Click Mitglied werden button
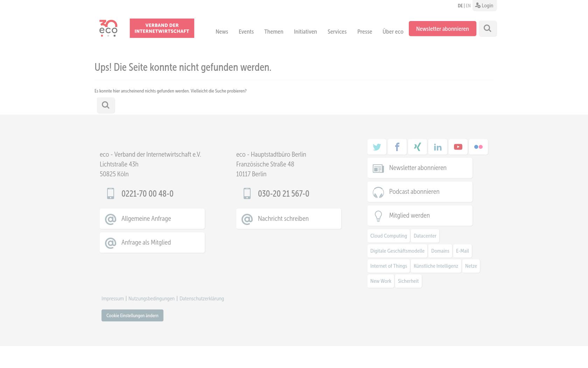This screenshot has height=368, width=588. coord(420,216)
